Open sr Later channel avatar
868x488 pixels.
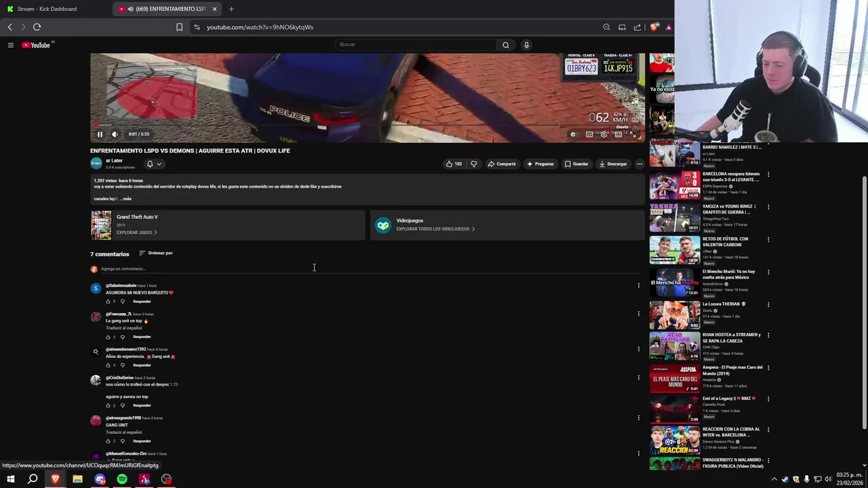pyautogui.click(x=96, y=163)
